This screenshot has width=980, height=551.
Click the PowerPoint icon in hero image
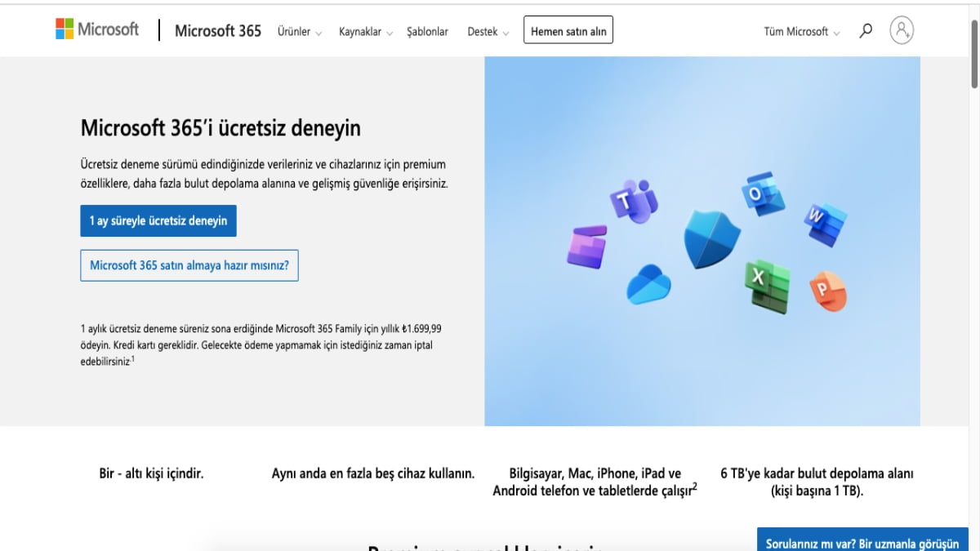tap(826, 292)
